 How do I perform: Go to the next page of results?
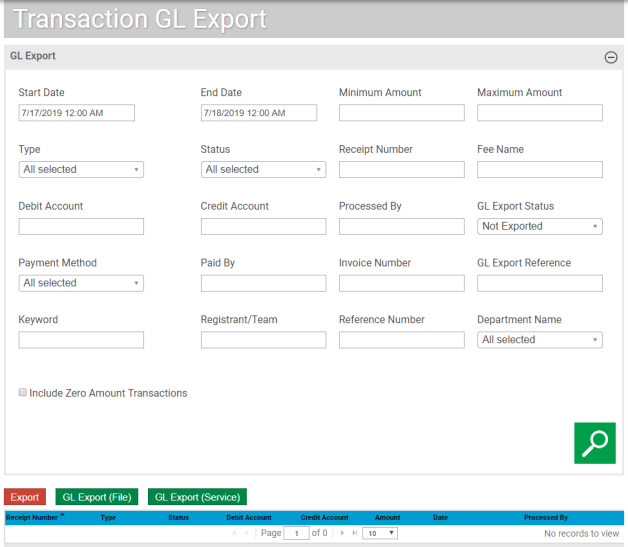(342, 534)
